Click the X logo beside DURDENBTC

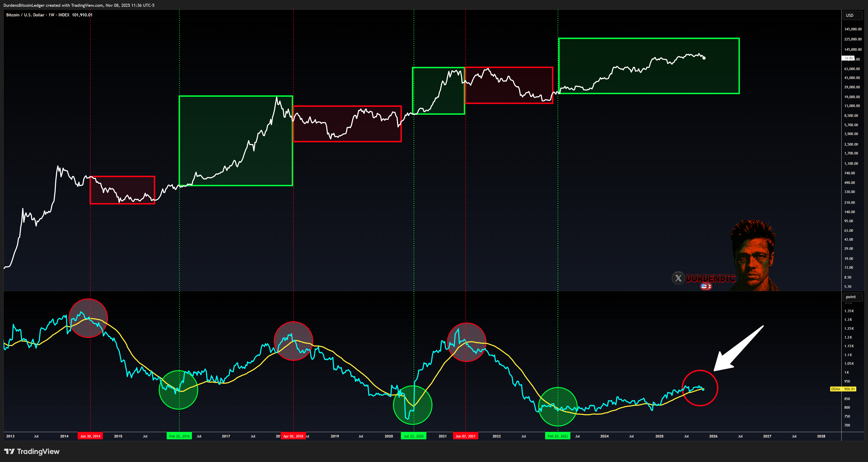coord(678,278)
